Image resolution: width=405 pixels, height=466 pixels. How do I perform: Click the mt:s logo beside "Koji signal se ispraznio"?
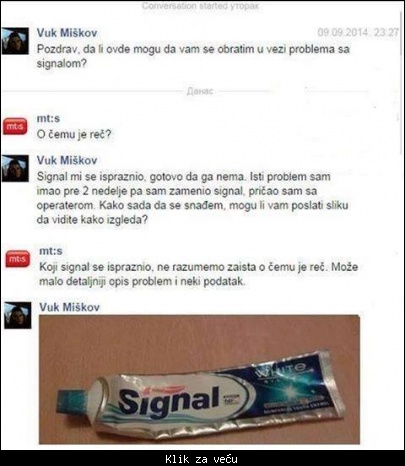coord(18,259)
